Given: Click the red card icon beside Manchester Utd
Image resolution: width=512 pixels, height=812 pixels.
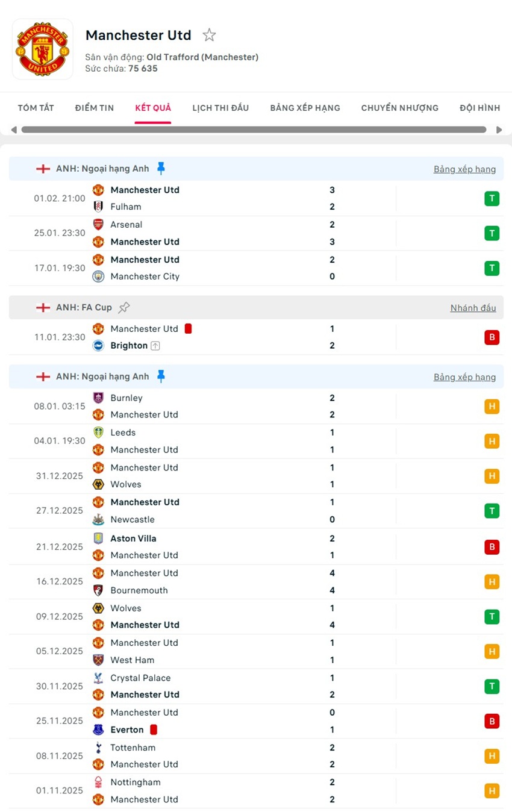Looking at the screenshot, I should coord(186,329).
